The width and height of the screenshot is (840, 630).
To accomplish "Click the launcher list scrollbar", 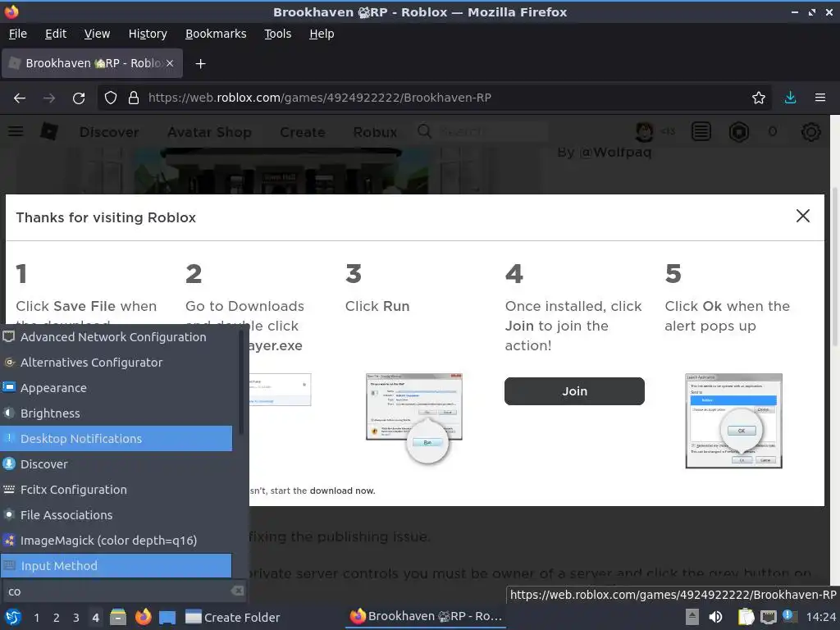I will tap(241, 381).
